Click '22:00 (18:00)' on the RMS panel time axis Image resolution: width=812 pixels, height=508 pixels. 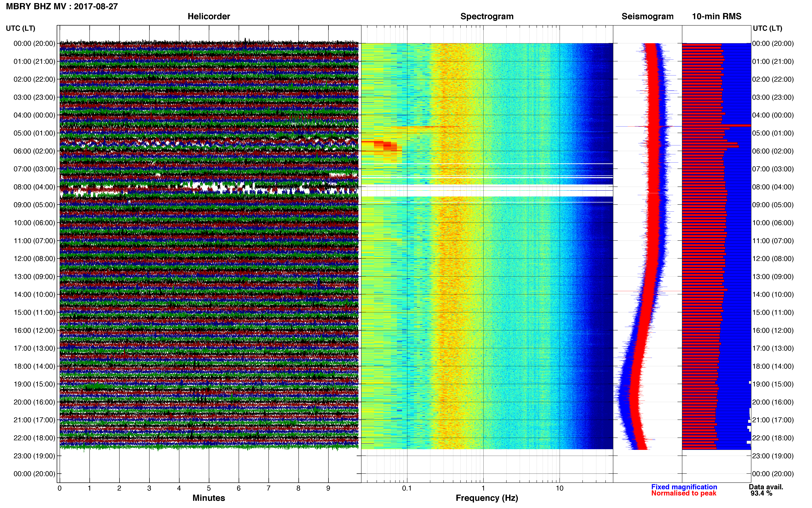click(x=773, y=438)
